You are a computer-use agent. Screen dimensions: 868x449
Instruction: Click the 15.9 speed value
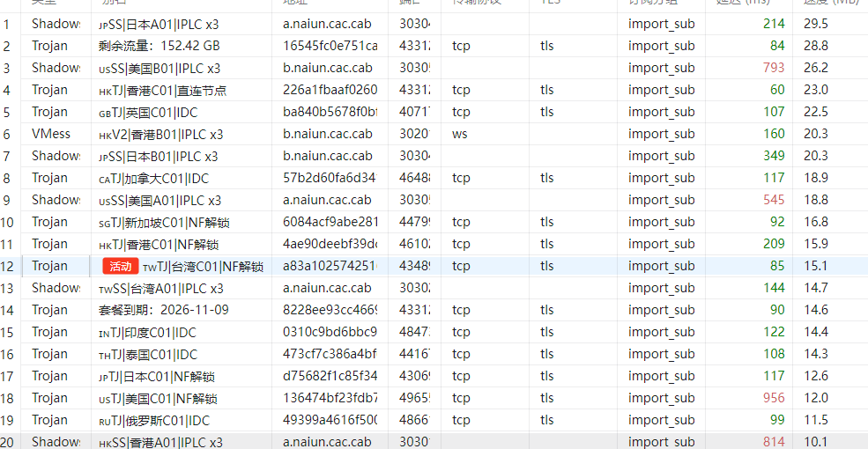(815, 244)
